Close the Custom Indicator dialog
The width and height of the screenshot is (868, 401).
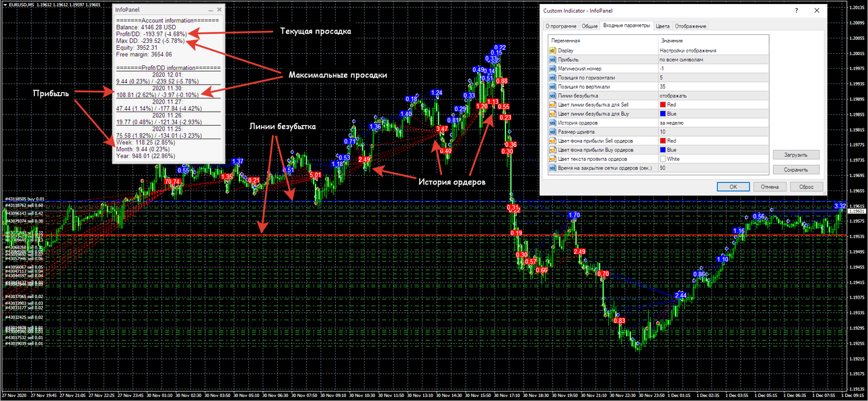(x=816, y=11)
